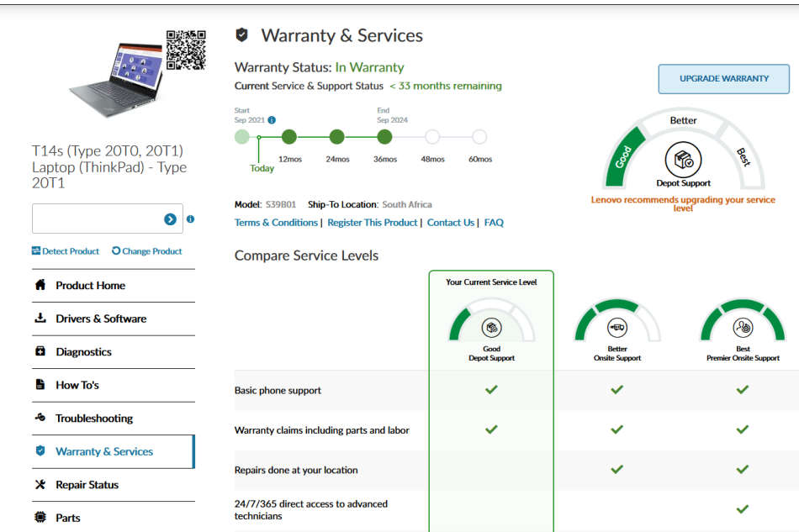Click the Good Depot Support box icon
799x532 pixels.
491,328
